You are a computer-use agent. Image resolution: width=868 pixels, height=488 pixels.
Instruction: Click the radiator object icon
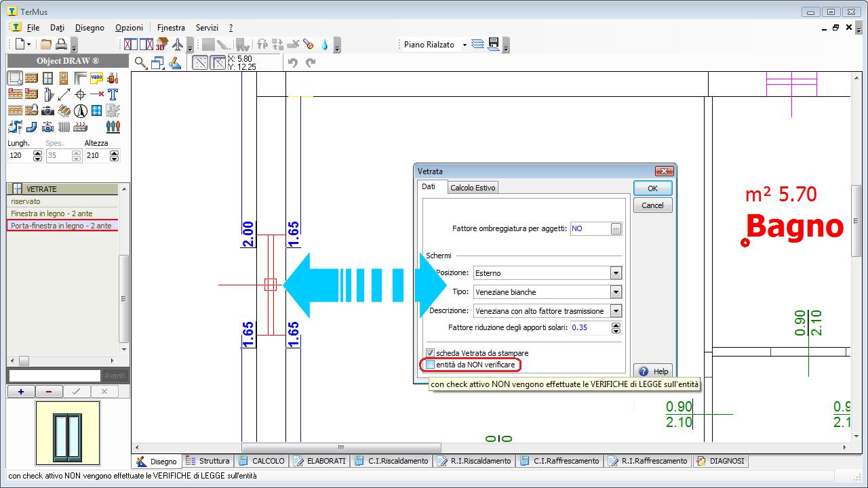pyautogui.click(x=64, y=127)
